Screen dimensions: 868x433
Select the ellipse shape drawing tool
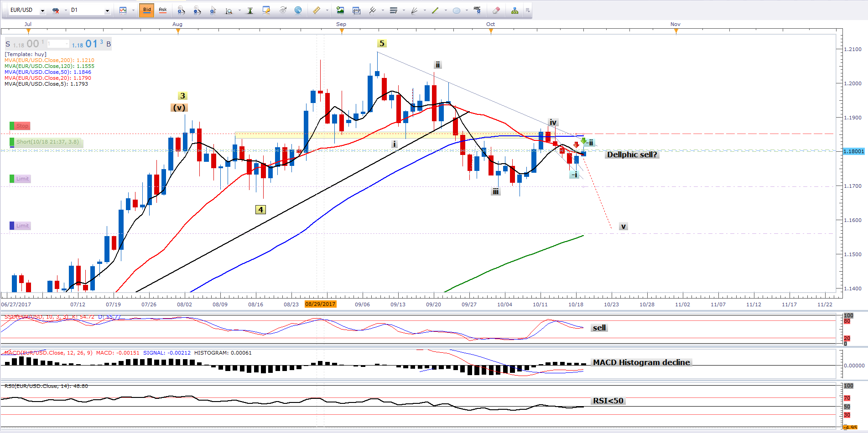click(456, 10)
